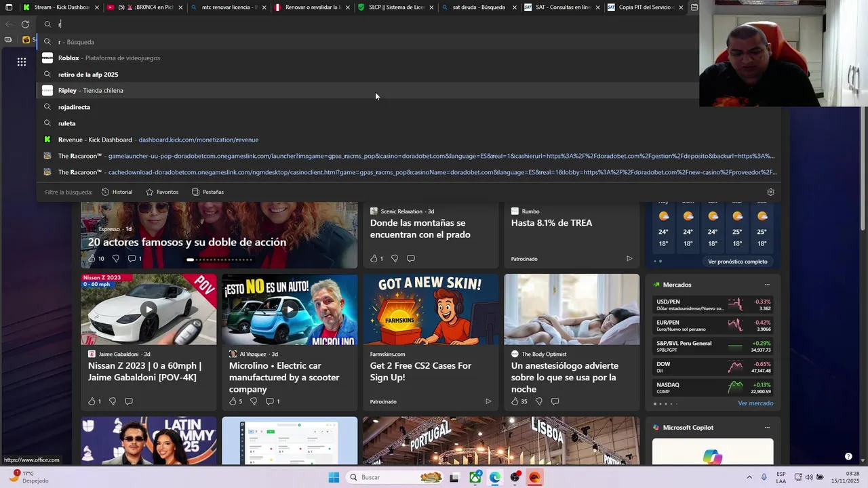Click the browser back arrow
The image size is (868, 488).
coord(9,24)
